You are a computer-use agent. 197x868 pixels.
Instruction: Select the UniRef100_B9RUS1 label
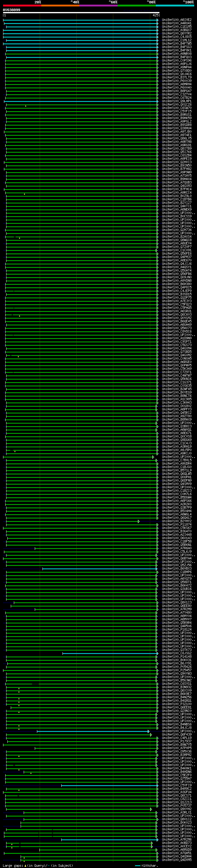177,115
